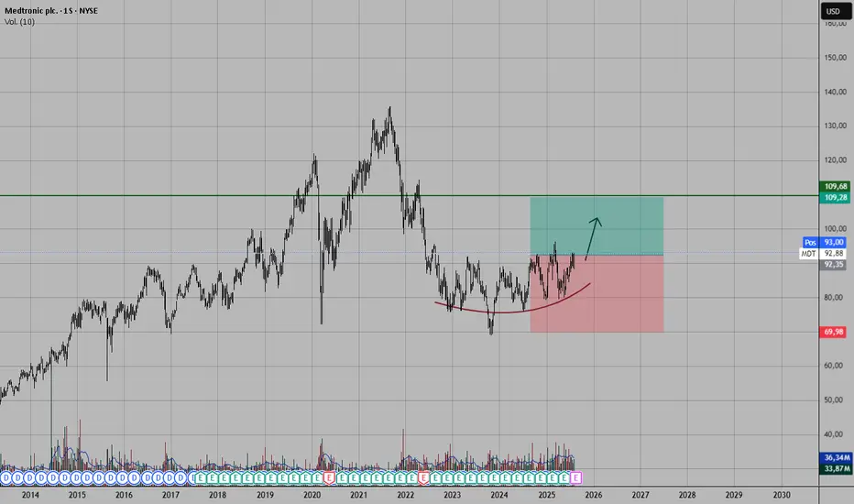Image resolution: width=854 pixels, height=504 pixels.
Task: Click the 2014 label on time axis
Action: (x=30, y=495)
